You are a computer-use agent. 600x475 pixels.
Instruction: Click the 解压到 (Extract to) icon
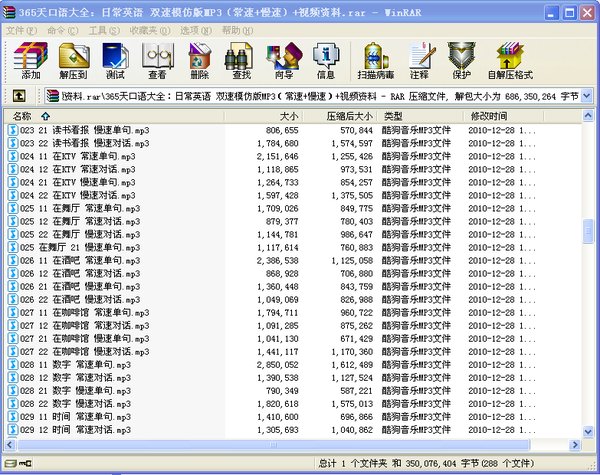pyautogui.click(x=73, y=60)
